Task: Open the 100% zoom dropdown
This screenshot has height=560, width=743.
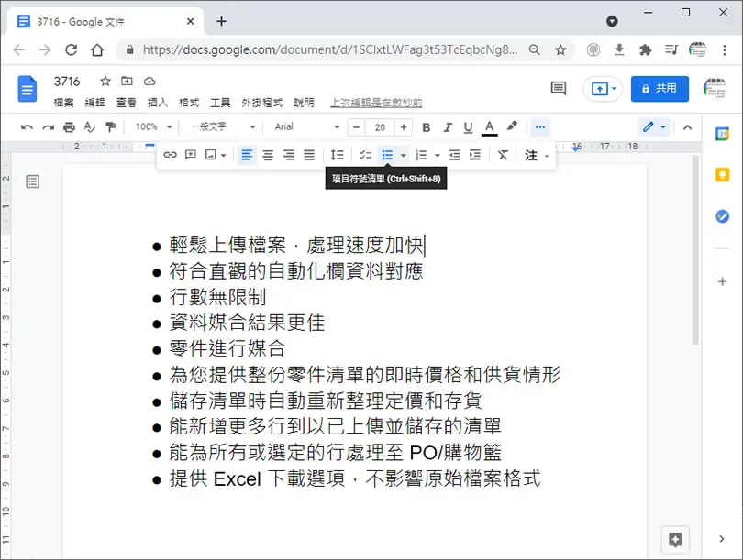Action: coord(153,126)
